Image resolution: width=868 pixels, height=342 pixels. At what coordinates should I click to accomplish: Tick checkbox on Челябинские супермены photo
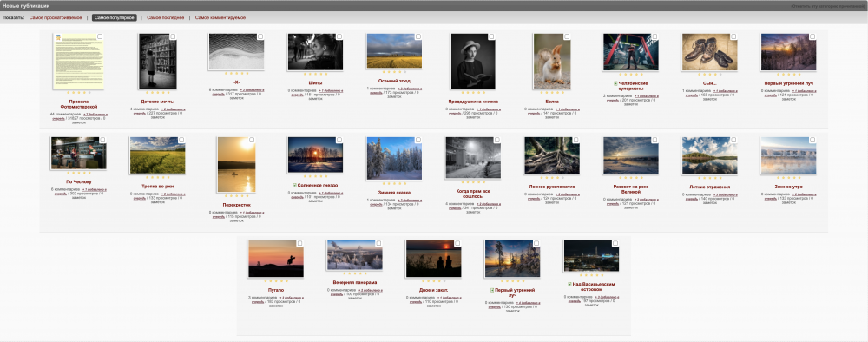coord(654,36)
